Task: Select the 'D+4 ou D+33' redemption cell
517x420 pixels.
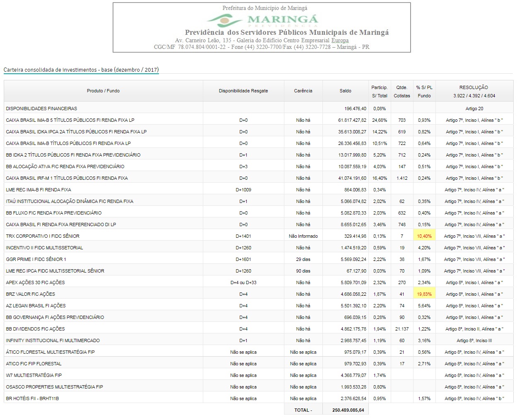Action: coord(243,282)
